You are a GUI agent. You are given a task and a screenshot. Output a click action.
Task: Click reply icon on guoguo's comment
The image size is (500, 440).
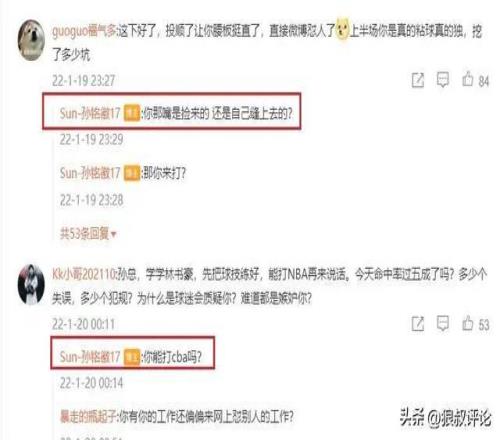[443, 80]
